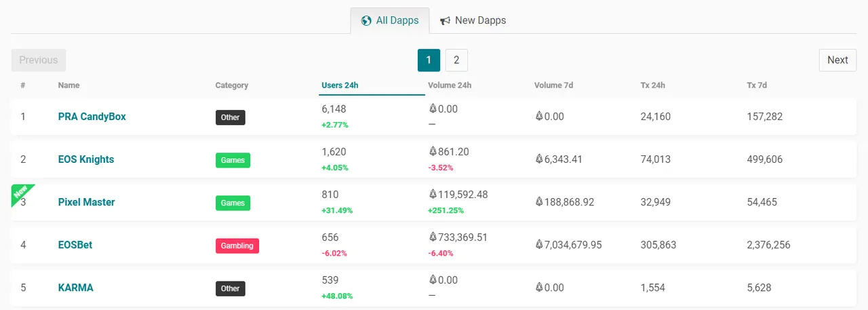
Task: Jump to page 2 in pagination
Action: 456,60
